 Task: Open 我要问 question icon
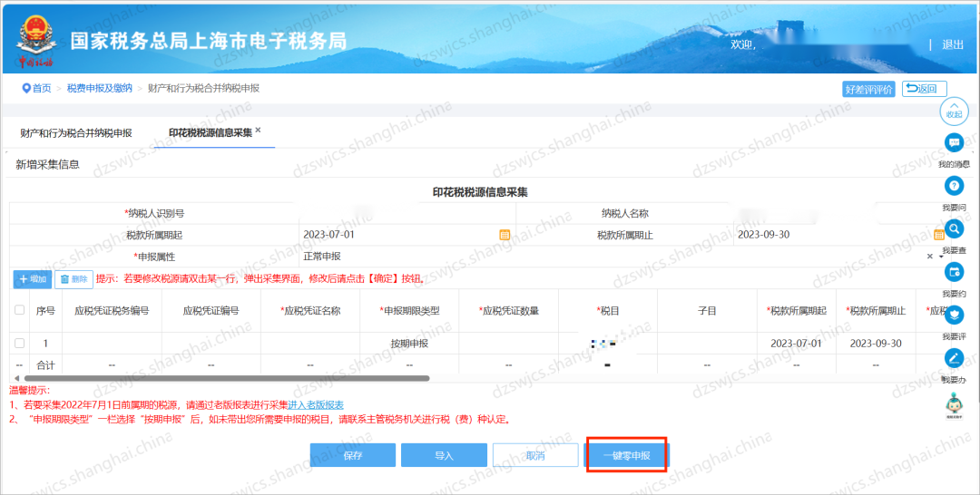pos(954,185)
